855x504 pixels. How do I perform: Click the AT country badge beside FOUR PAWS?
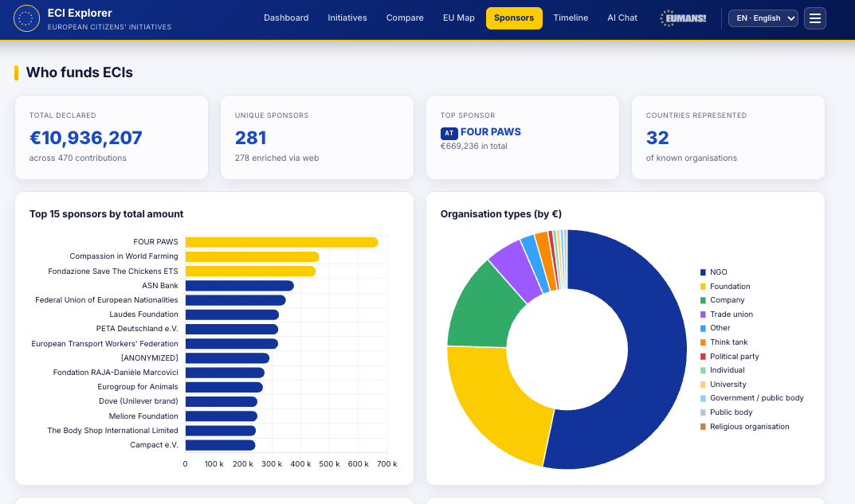(x=449, y=133)
